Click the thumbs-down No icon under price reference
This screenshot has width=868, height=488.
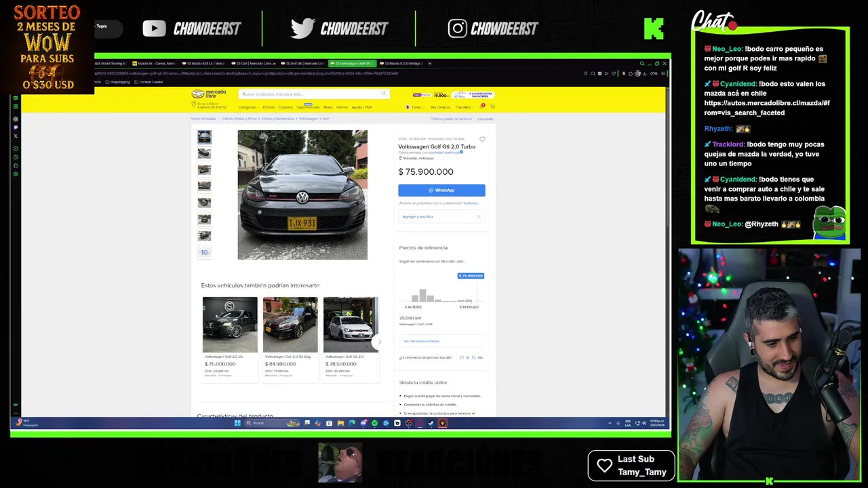pyautogui.click(x=473, y=357)
